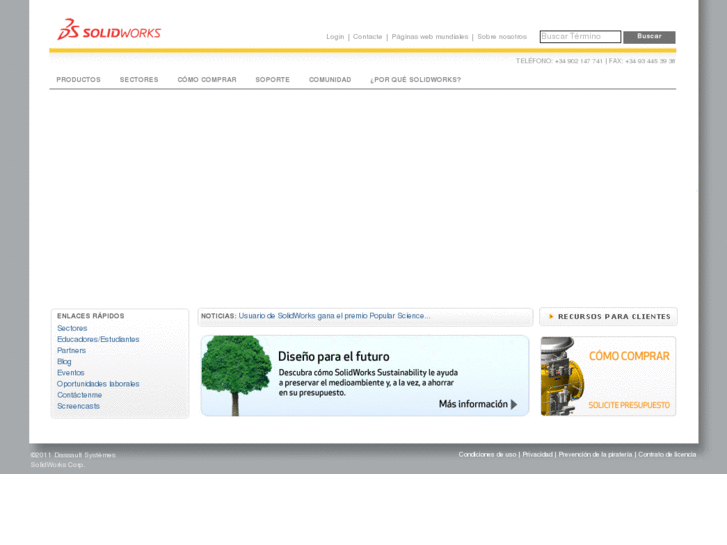Open the SECTORES menu
The image size is (727, 545).
point(139,80)
